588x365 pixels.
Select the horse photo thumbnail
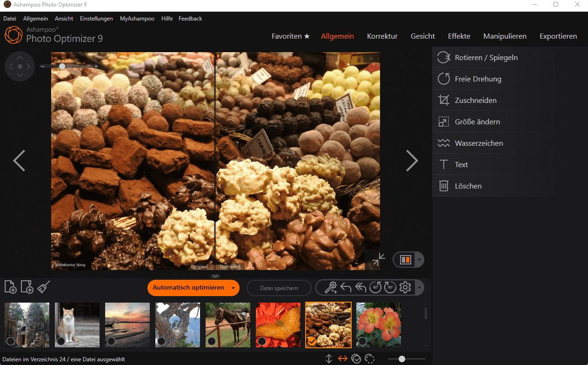227,324
